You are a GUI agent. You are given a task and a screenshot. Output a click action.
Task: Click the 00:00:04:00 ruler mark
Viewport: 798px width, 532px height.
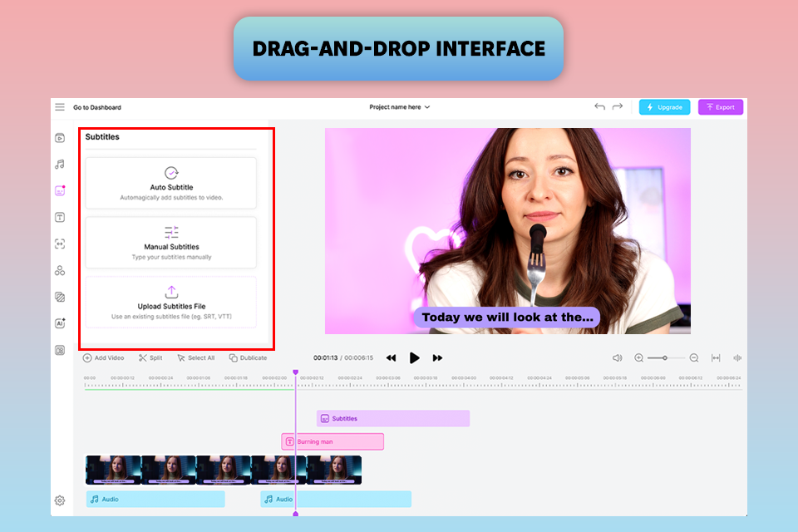464,377
